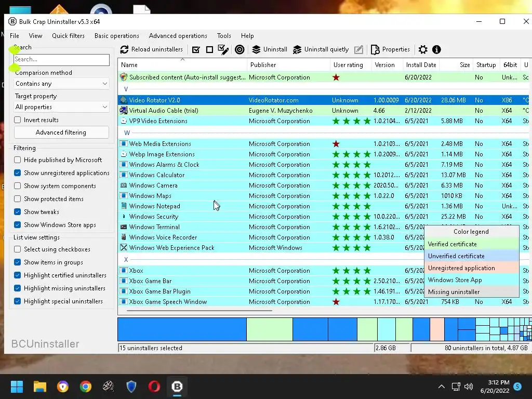
Task: Click the pink block in the treemap
Action: click(x=437, y=329)
